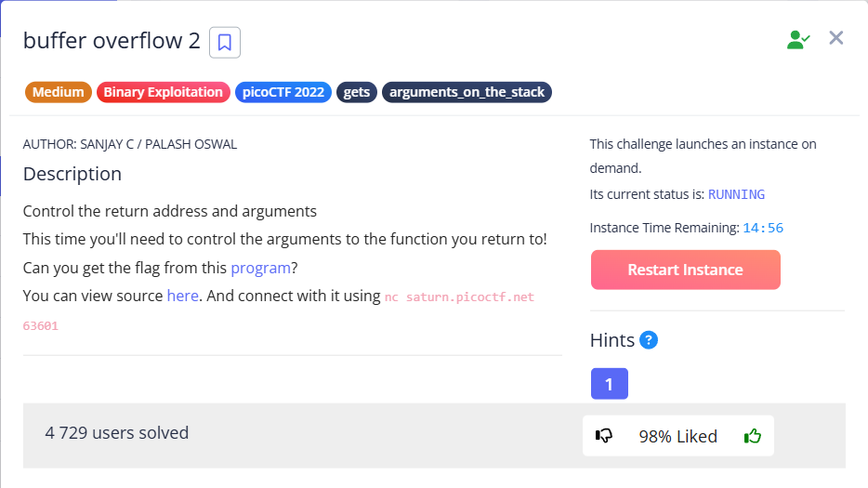Open the source code here link
Screen dimensions: 868x488
pyautogui.click(x=182, y=296)
